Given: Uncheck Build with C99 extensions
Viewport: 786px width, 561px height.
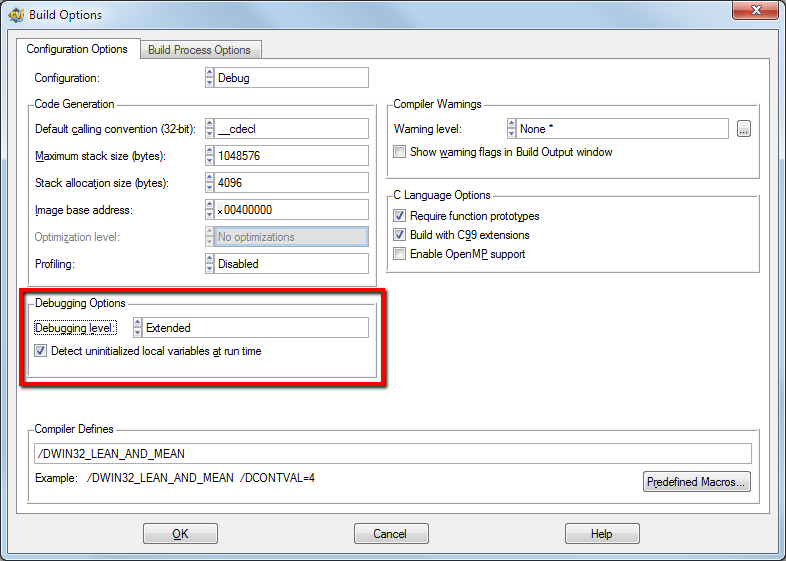Looking at the screenshot, I should click(400, 235).
